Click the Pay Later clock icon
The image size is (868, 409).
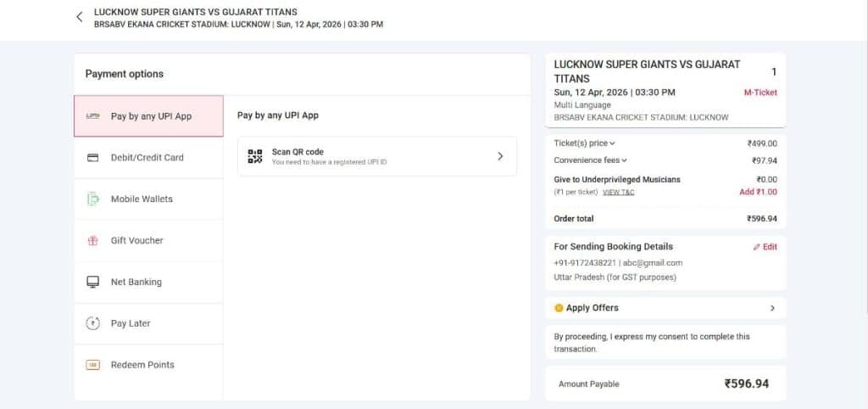[x=93, y=323]
